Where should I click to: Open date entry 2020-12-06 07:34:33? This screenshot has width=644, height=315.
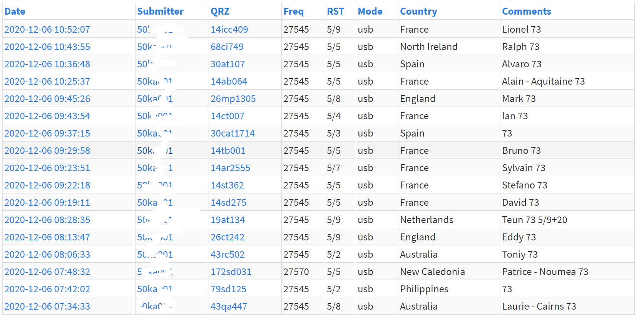(x=47, y=306)
